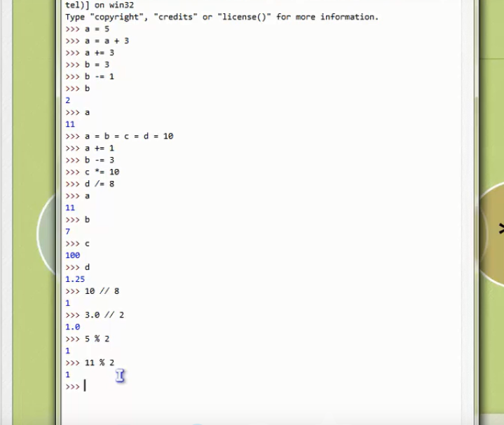
Task: Click the line "b = 3"
Action: pyautogui.click(x=97, y=65)
